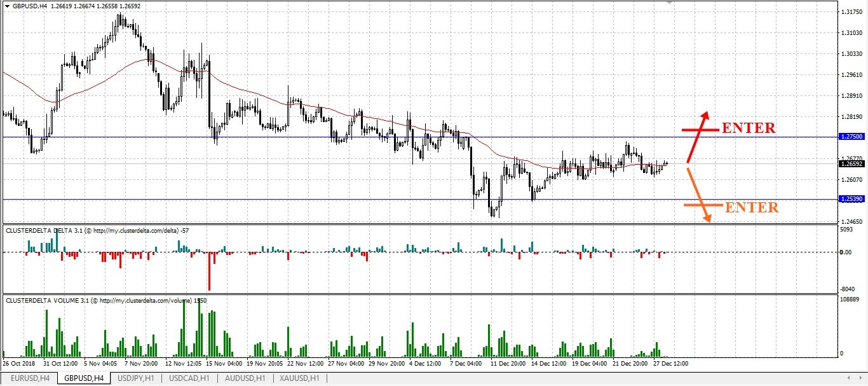
Task: Click the orange downward arrow drawing
Action: click(x=698, y=195)
